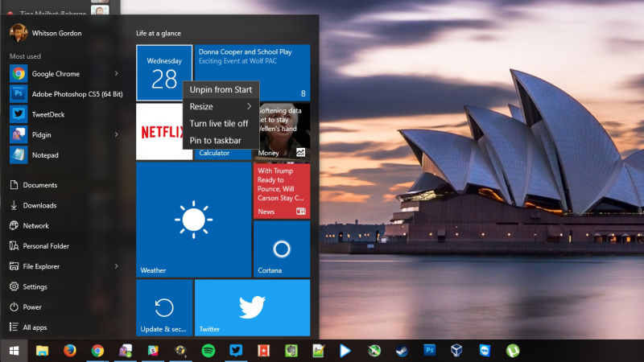Click the Life at a glance heading
Screen dimensions: 644x362
[159, 33]
